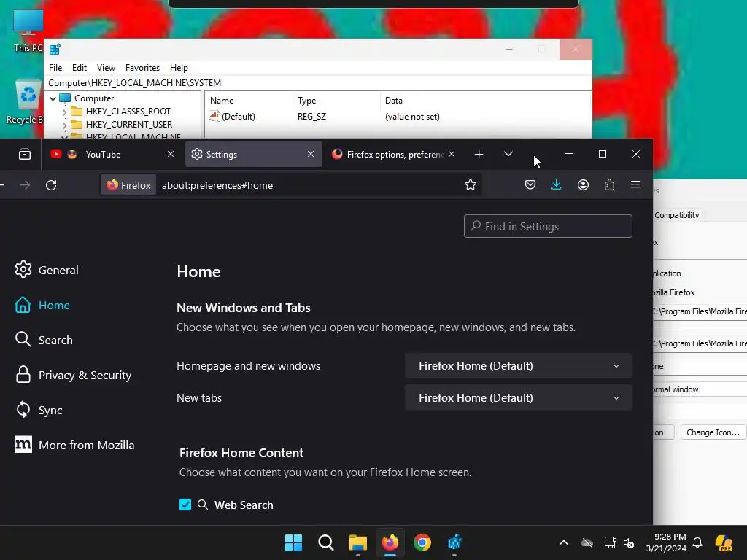This screenshot has width=747, height=560.
Task: Click Registry Editor address path bar
Action: [x=318, y=83]
